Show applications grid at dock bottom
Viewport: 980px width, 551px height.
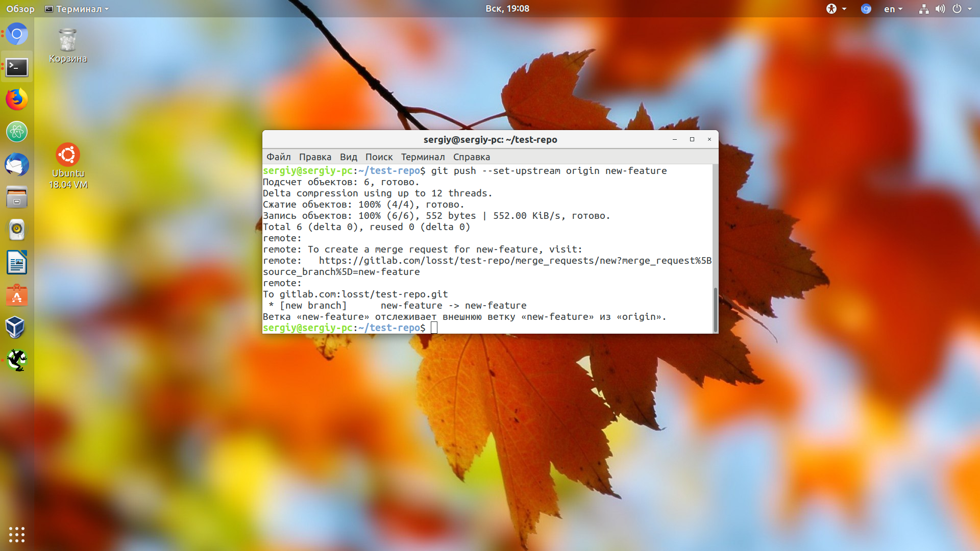[17, 534]
